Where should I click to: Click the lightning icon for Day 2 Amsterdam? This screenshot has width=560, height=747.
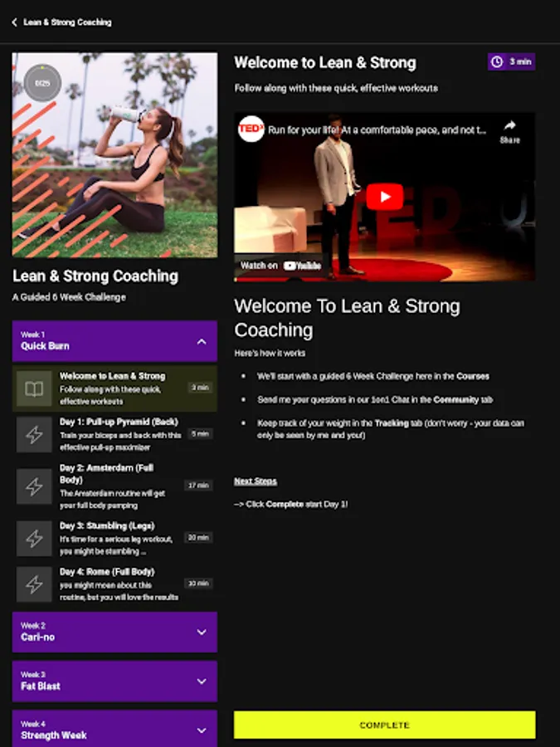click(34, 486)
